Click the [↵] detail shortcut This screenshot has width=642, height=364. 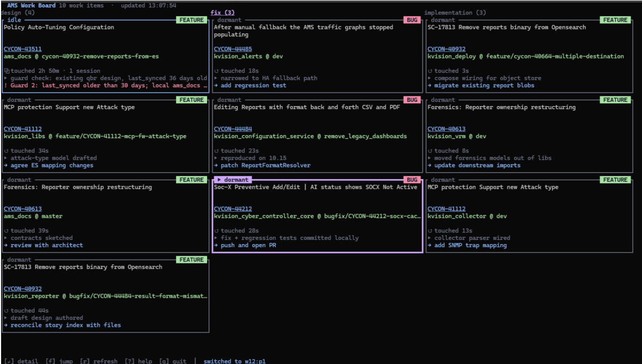click(21, 361)
